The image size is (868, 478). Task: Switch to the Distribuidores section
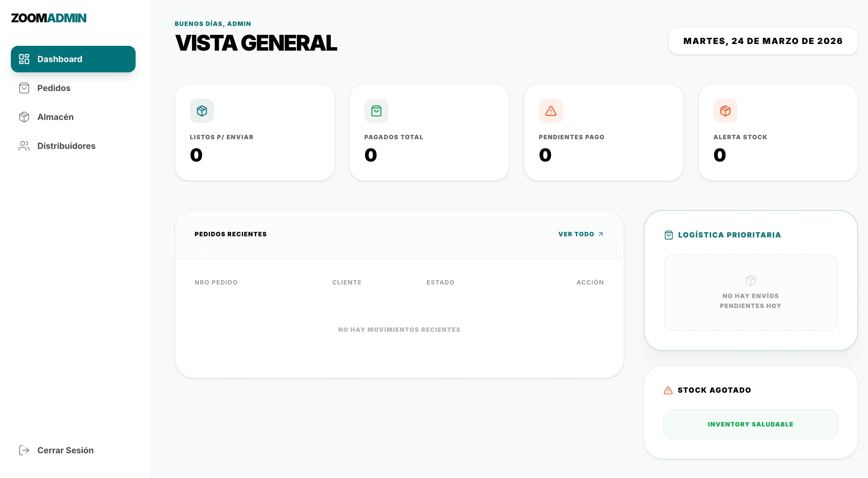pos(66,146)
